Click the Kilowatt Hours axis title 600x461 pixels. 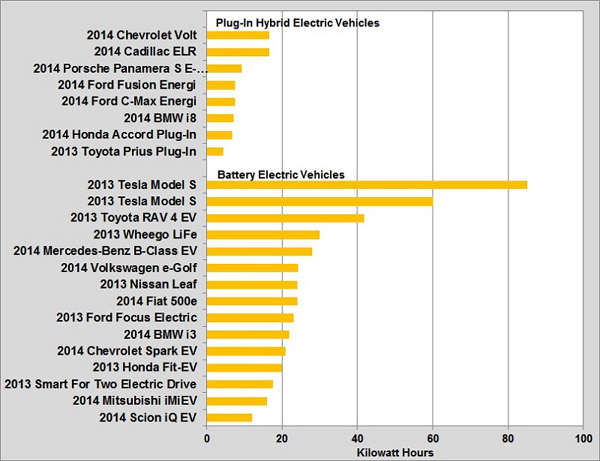(x=395, y=453)
